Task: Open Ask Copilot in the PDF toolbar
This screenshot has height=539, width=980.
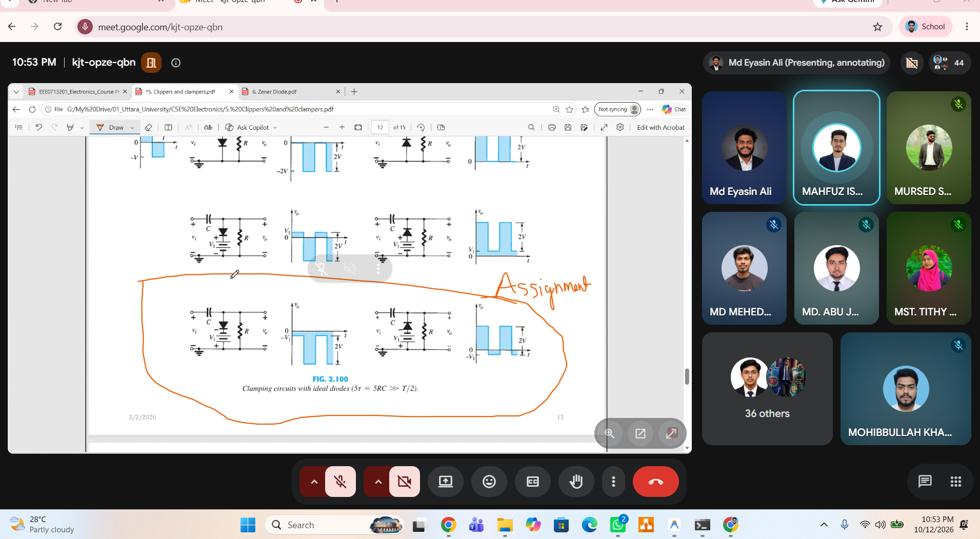Action: 247,127
